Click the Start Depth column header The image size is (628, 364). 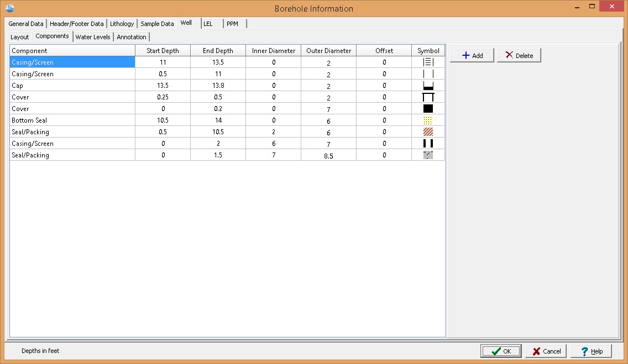tap(163, 51)
